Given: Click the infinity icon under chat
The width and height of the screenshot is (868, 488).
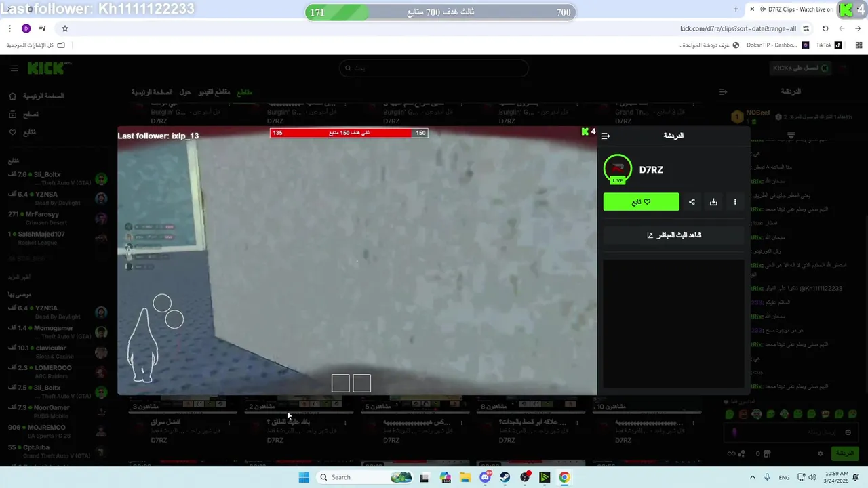Looking at the screenshot, I should tap(731, 453).
